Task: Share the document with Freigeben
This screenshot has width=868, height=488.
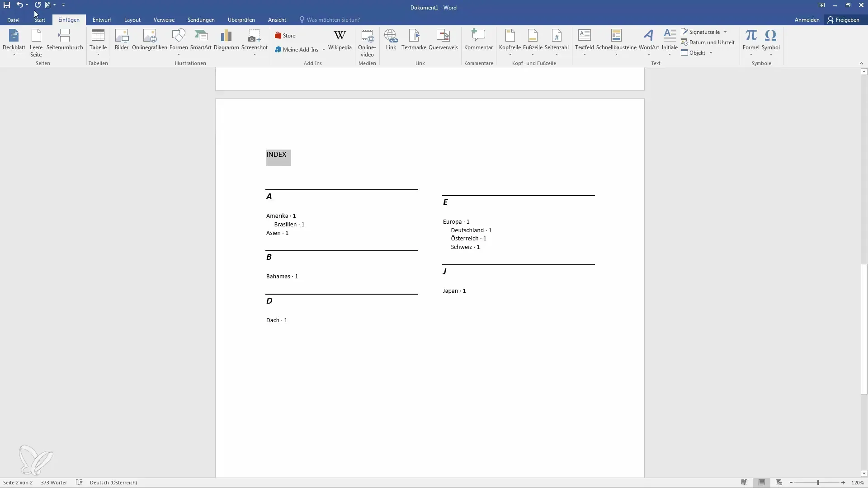Action: (844, 20)
